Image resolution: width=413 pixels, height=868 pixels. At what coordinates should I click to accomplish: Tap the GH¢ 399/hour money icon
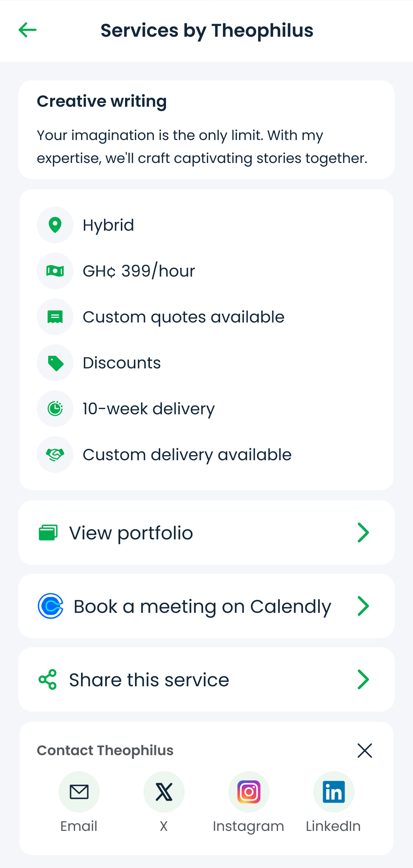[55, 271]
